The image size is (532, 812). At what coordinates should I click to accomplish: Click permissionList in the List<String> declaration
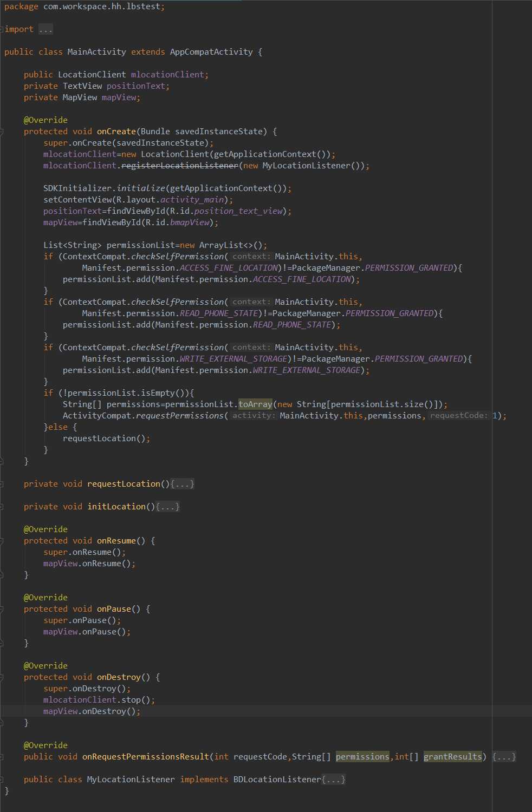point(140,245)
